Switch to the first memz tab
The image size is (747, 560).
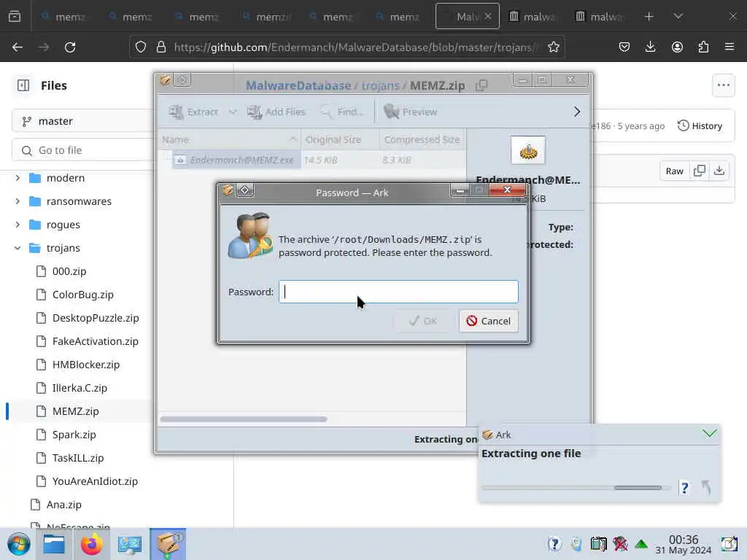(65, 17)
